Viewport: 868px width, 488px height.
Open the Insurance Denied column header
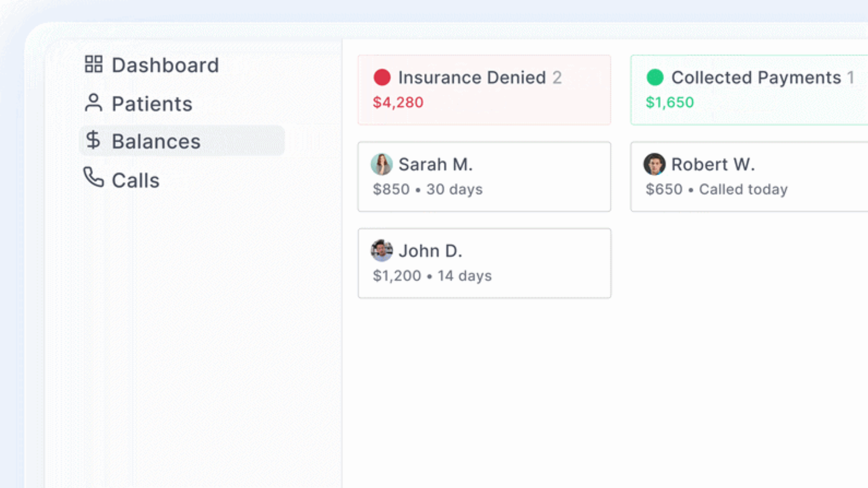click(x=484, y=90)
